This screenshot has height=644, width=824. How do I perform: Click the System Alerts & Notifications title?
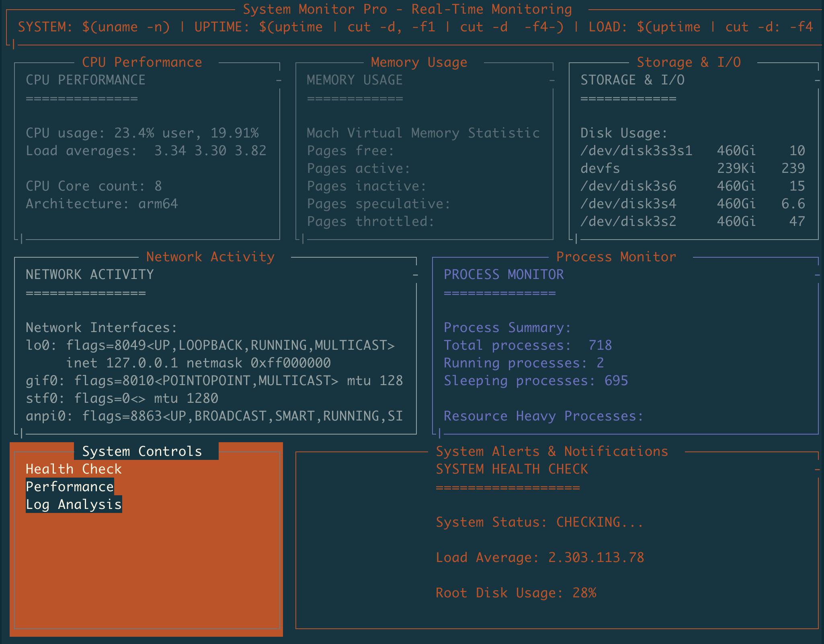click(552, 451)
